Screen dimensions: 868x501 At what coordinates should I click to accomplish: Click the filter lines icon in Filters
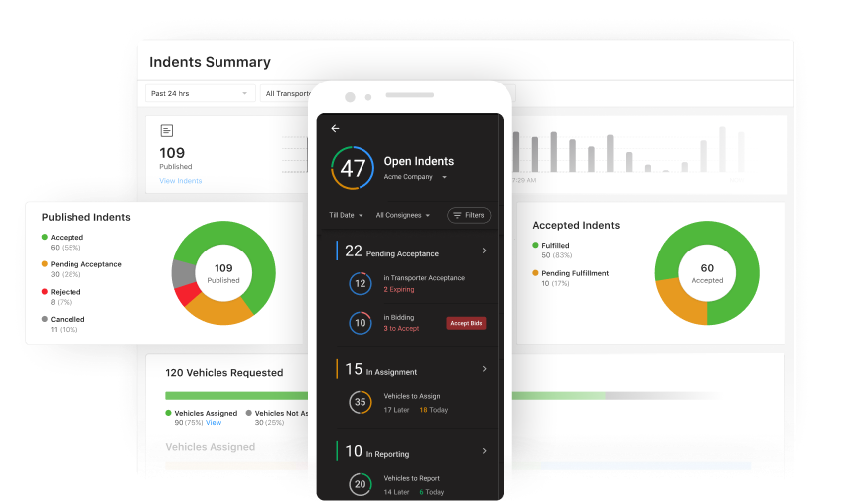pyautogui.click(x=457, y=215)
